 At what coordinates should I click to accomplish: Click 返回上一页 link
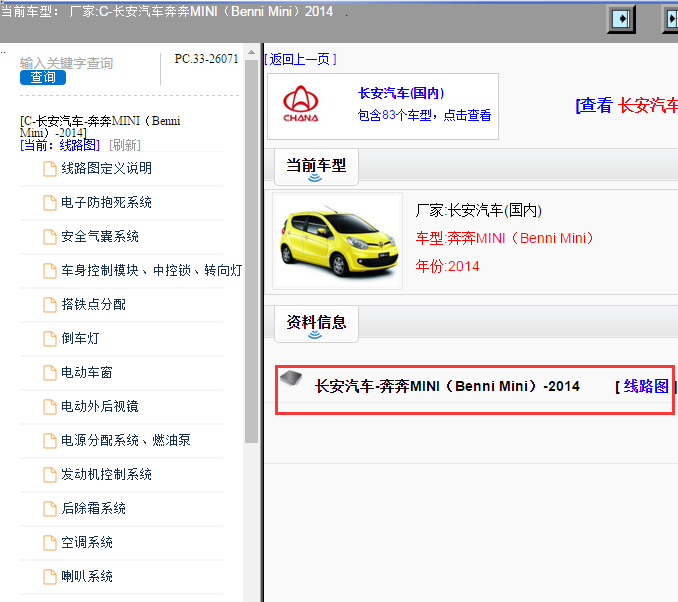301,59
